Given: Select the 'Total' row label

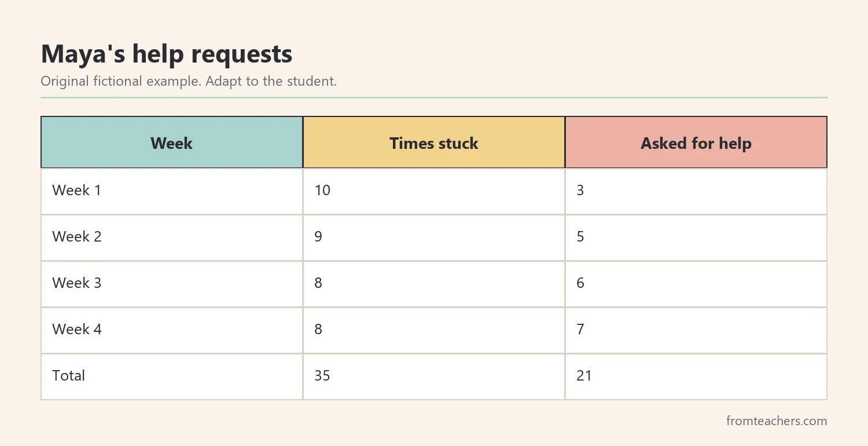Looking at the screenshot, I should (69, 375).
